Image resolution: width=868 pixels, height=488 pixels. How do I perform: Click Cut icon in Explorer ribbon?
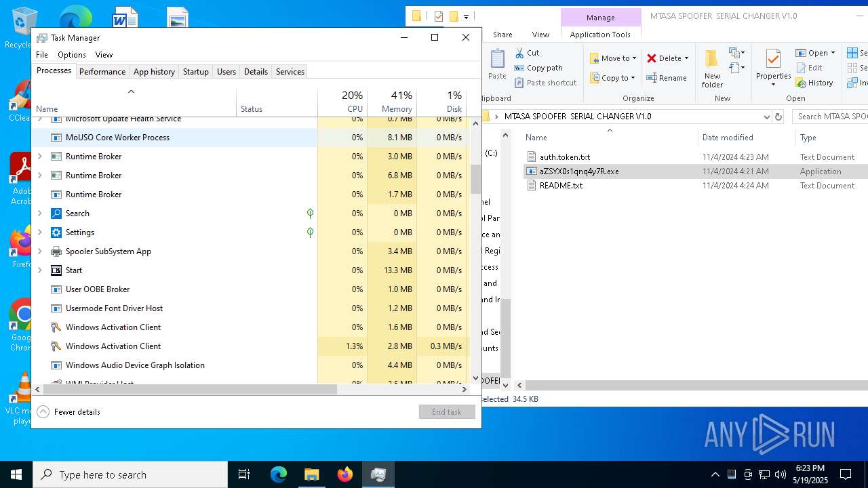pyautogui.click(x=519, y=53)
